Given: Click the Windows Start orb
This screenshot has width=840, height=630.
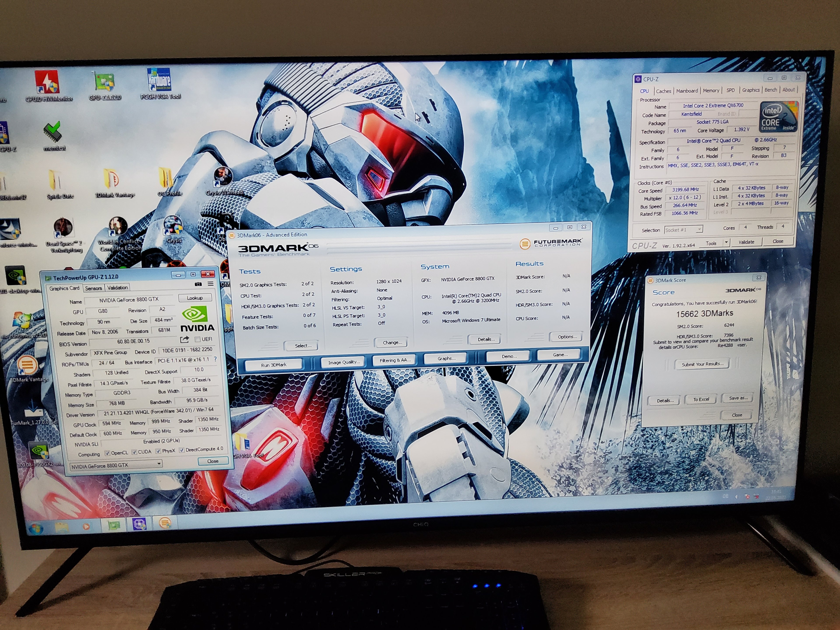Looking at the screenshot, I should [36, 528].
